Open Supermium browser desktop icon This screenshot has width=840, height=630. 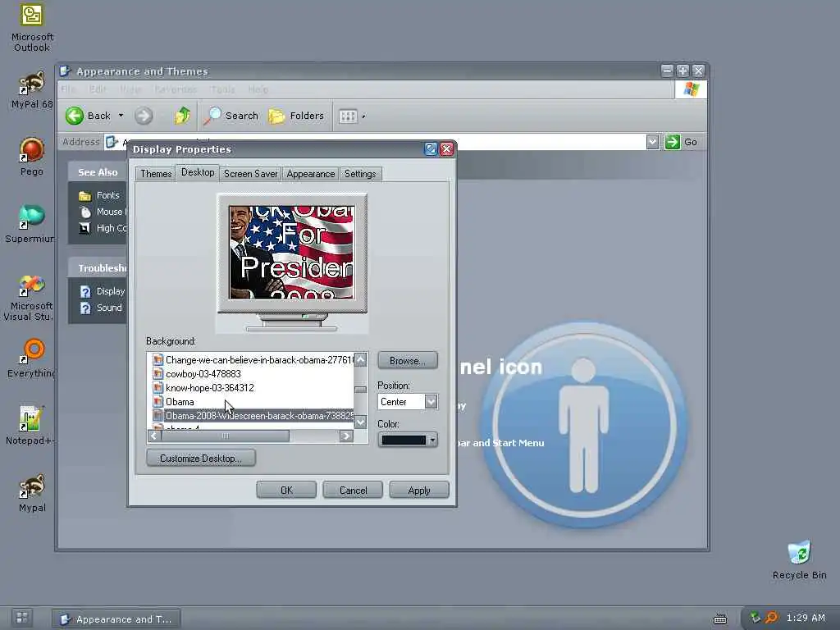pos(30,224)
